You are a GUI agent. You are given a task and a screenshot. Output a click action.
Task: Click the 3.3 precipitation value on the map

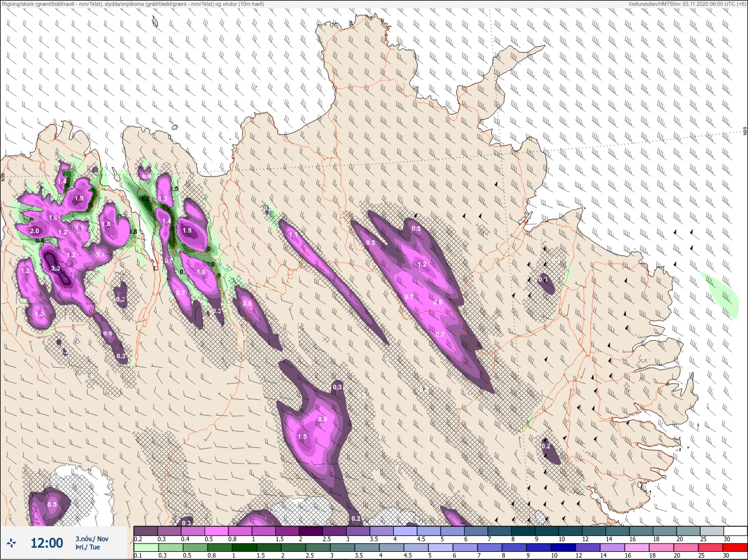point(56,268)
